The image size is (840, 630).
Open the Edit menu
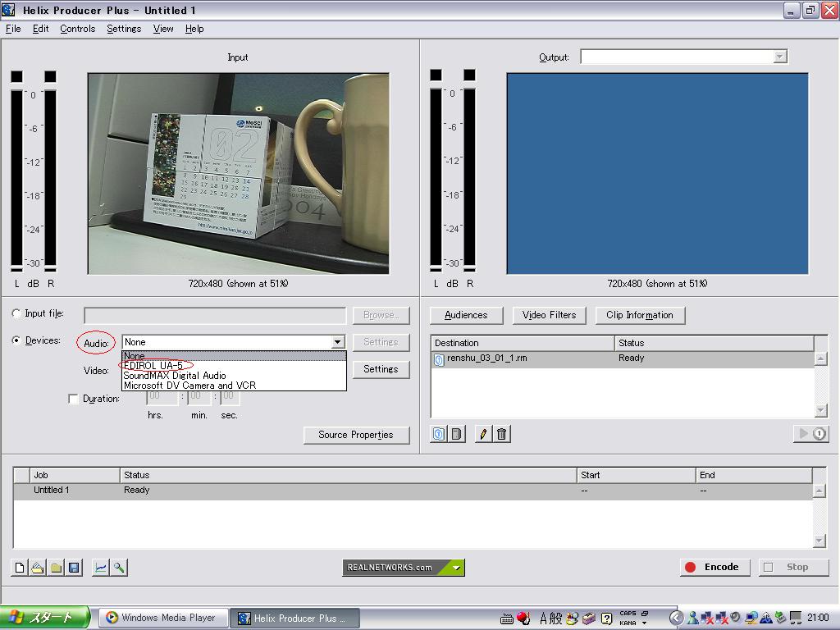(x=40, y=29)
